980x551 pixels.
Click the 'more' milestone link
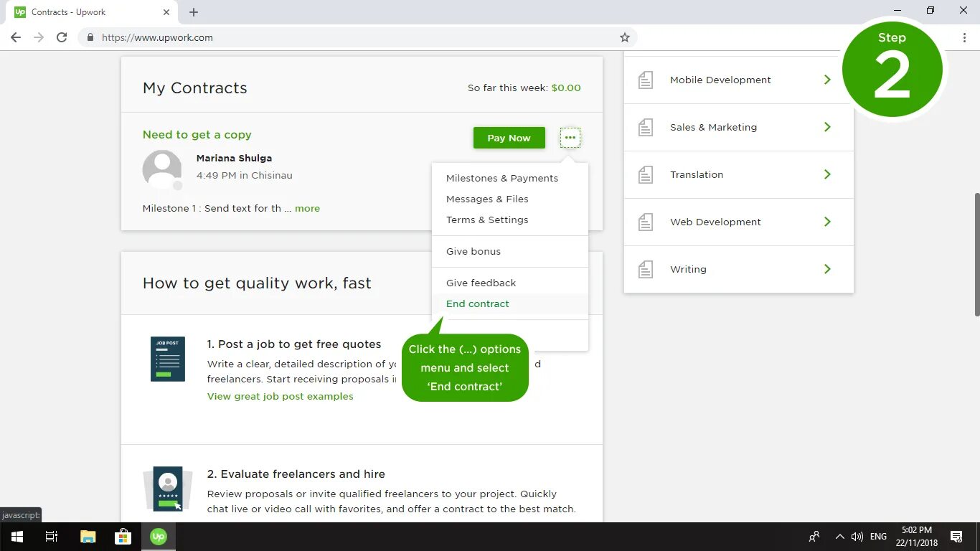pyautogui.click(x=307, y=208)
